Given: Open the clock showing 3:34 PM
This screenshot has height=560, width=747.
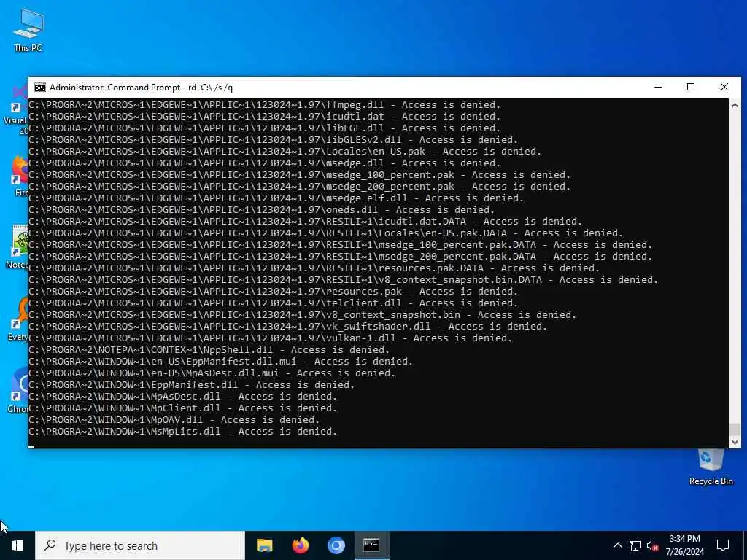Looking at the screenshot, I should point(684,545).
